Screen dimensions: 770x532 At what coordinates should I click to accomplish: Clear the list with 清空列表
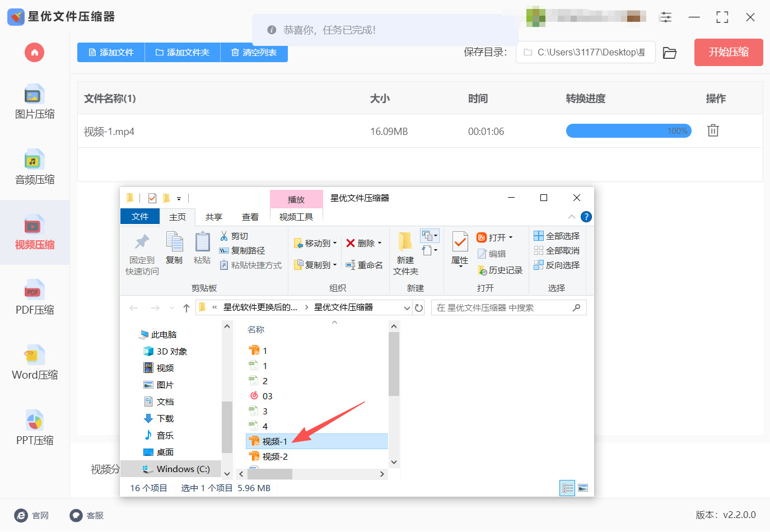254,53
